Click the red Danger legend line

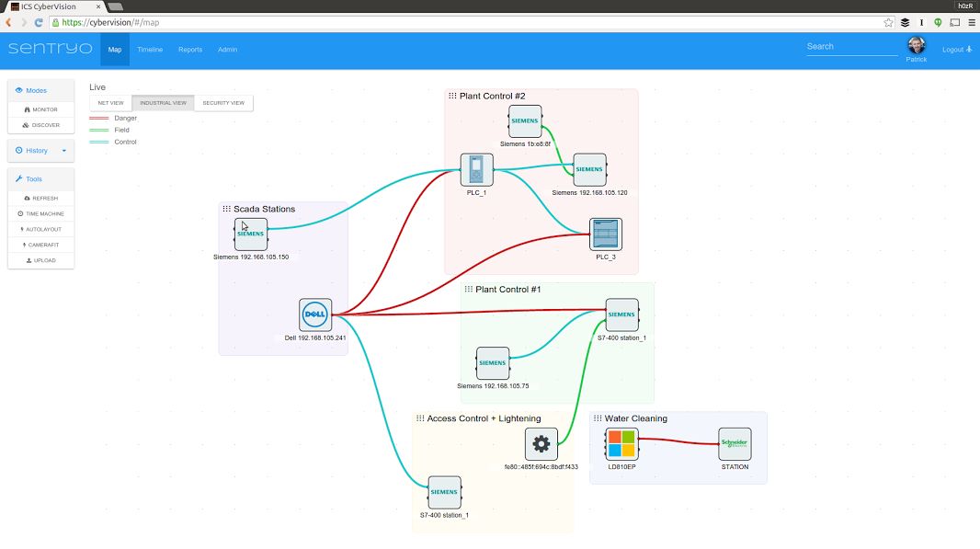[x=98, y=118]
